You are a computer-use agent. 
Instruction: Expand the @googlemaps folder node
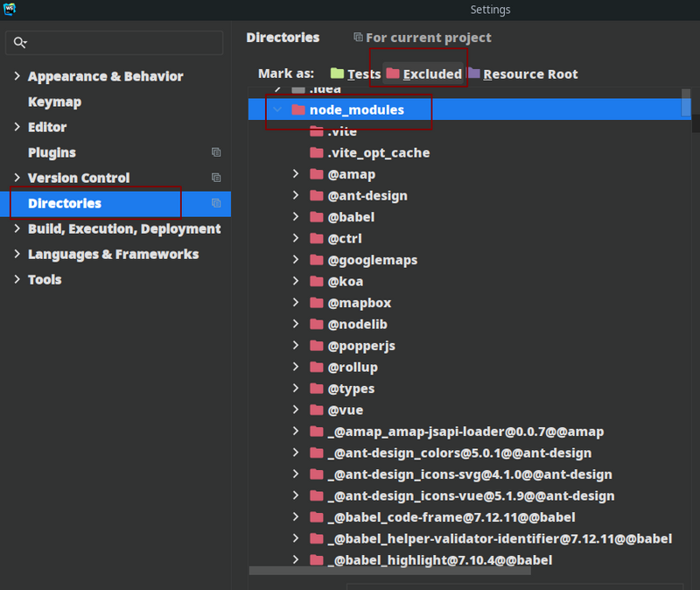tap(296, 259)
